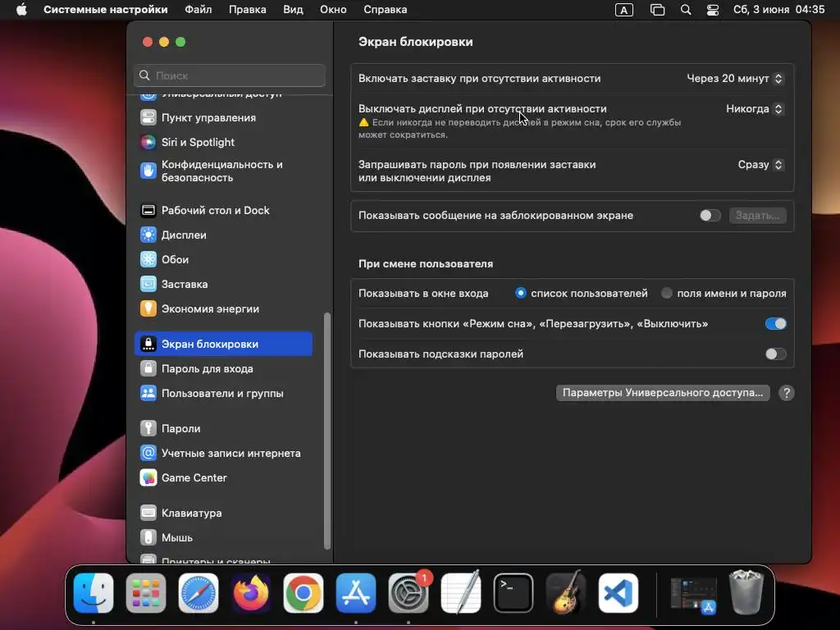
Task: Click date and time Сб, 3 июня
Action: 779,10
